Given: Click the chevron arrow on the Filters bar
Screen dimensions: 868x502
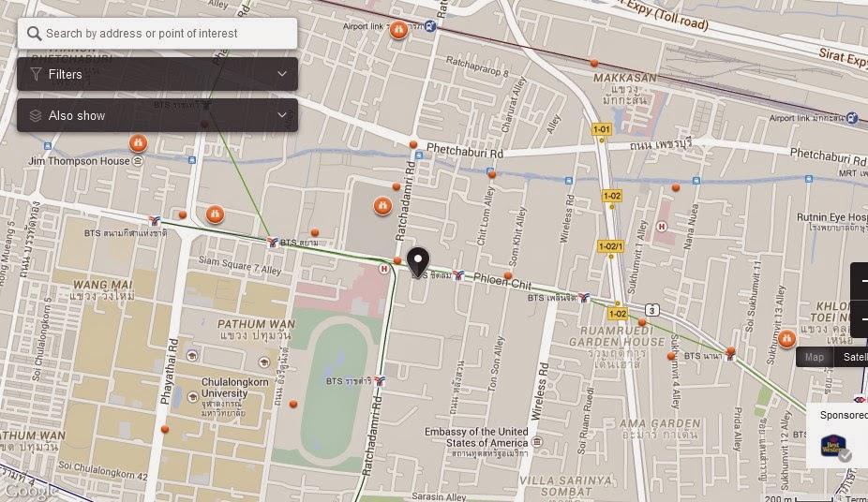Looking at the screenshot, I should click(x=282, y=74).
